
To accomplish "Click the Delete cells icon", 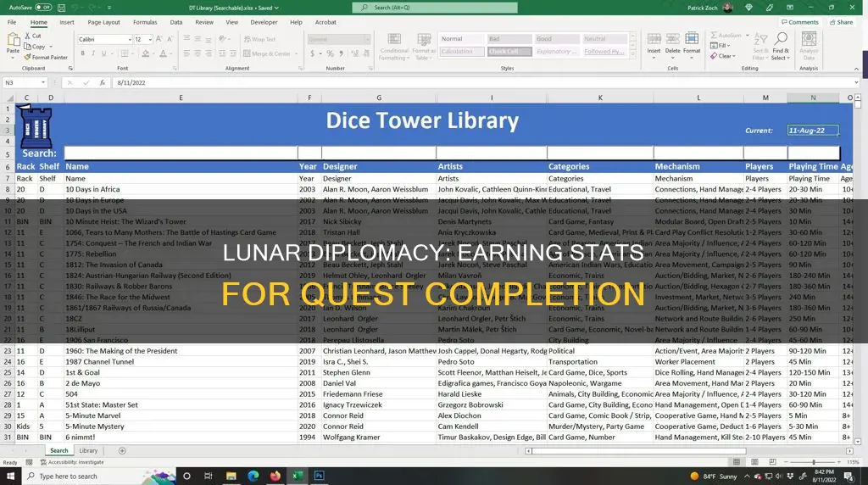I will 672,39.
